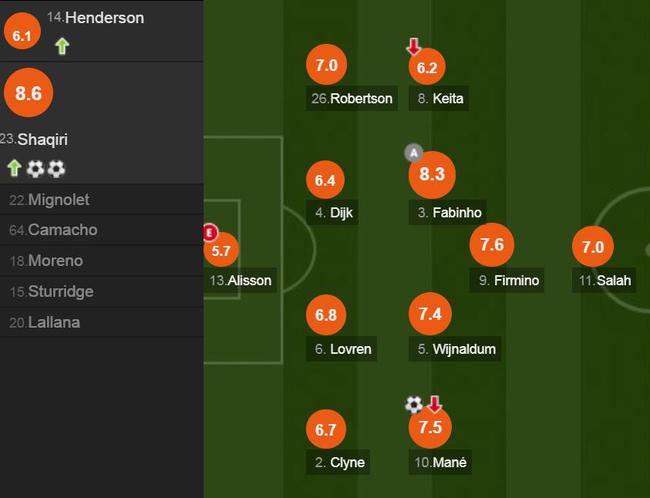Select Fabinho's 8.3 rating circle
This screenshot has height=498, width=650.
[432, 175]
